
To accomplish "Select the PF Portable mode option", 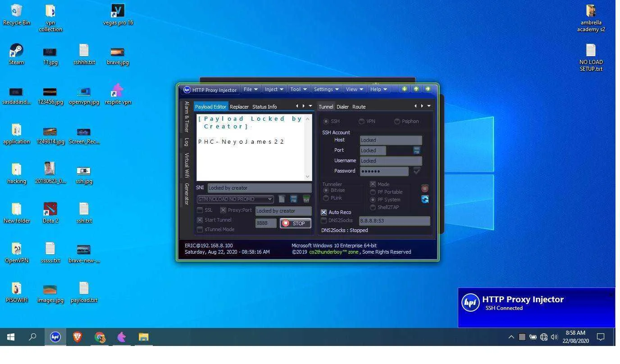I will (x=373, y=192).
